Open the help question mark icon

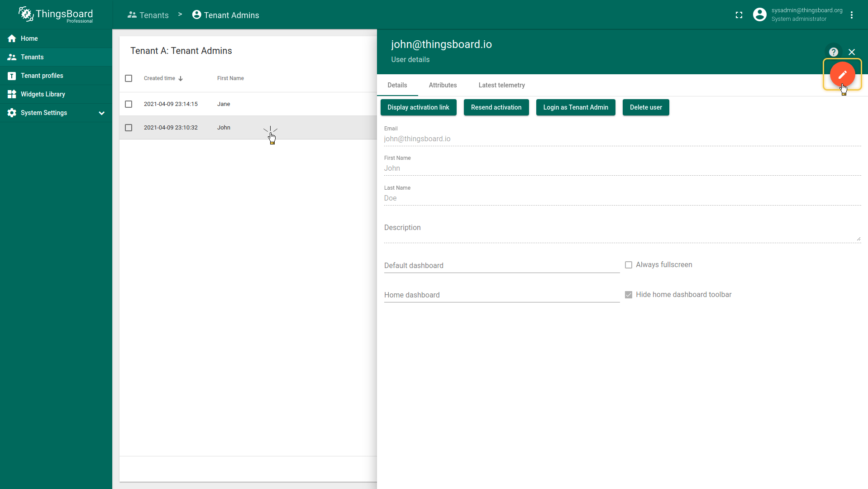[x=834, y=52]
